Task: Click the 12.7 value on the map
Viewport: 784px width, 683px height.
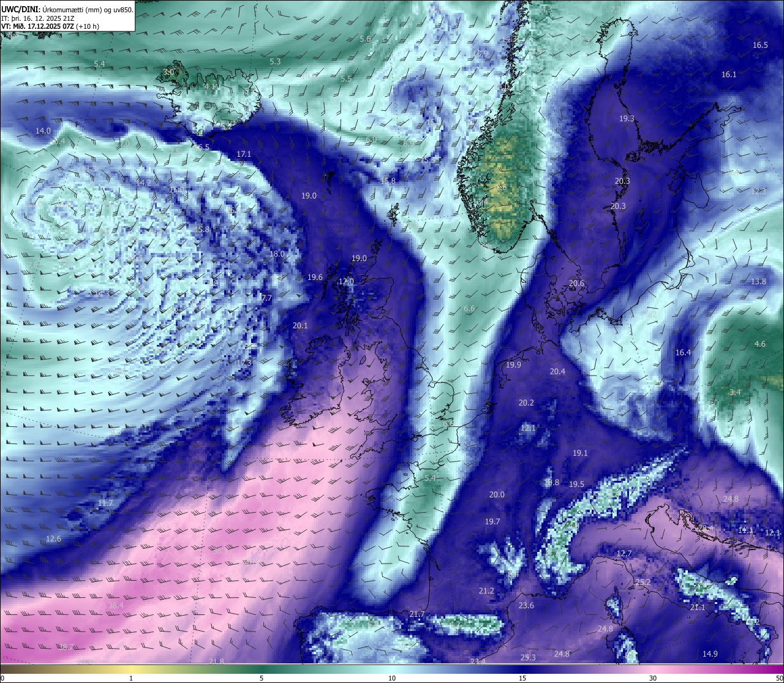Action: pyautogui.click(x=624, y=554)
